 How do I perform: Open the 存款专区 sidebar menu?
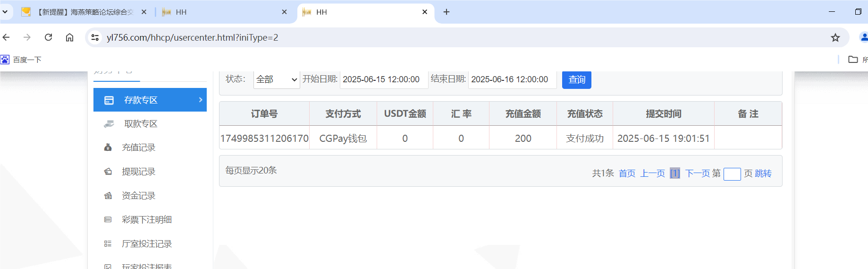click(150, 100)
